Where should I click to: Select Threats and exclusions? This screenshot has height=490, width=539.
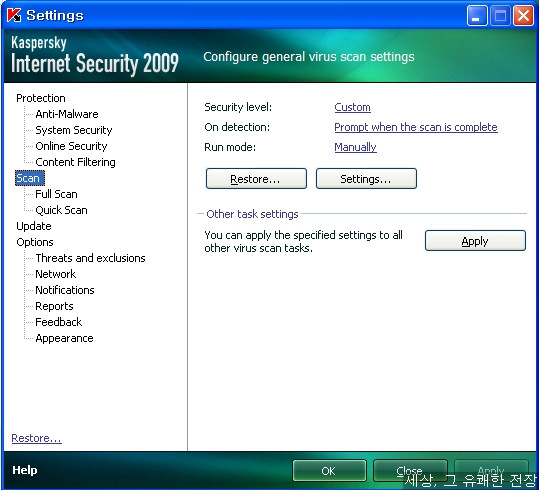[90, 258]
